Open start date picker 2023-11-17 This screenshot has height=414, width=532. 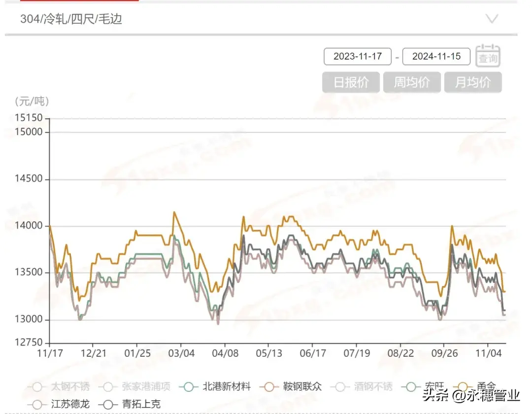[358, 56]
